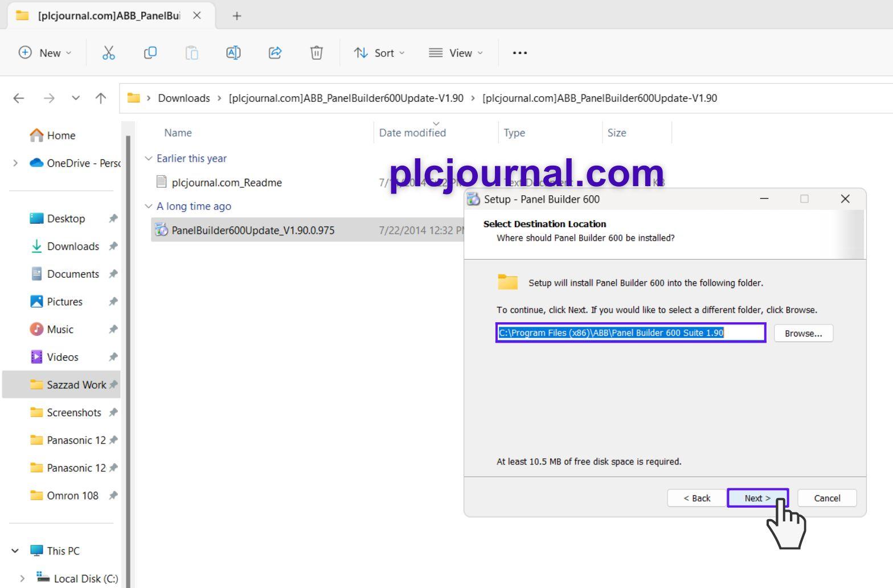Click the Copy icon in Explorer toolbar
Screen dimensions: 893x588
click(150, 53)
